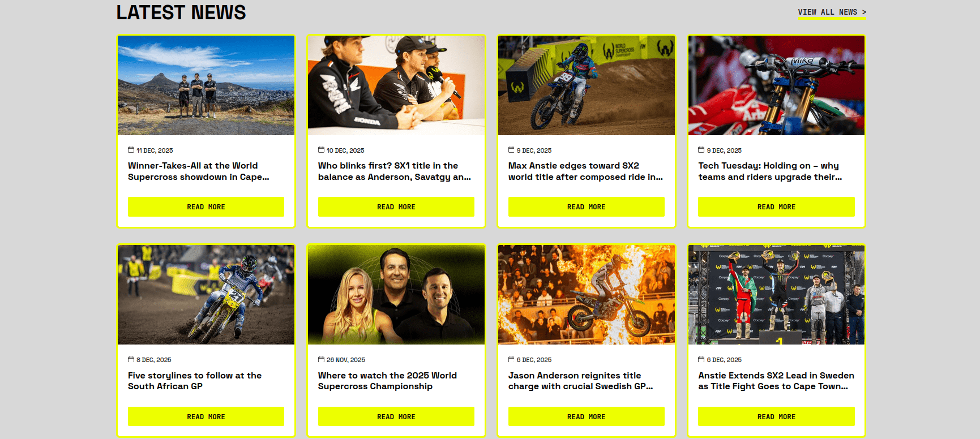Image resolution: width=980 pixels, height=439 pixels.
Task: Read more on Five storylines article
Action: click(206, 416)
